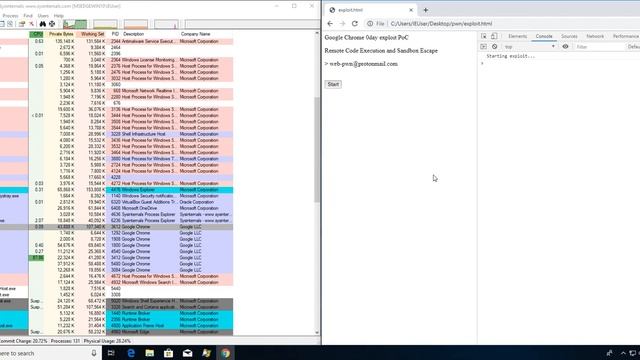This screenshot has width=640, height=360.
Task: Click the eye live expression icon
Action: (565, 47)
